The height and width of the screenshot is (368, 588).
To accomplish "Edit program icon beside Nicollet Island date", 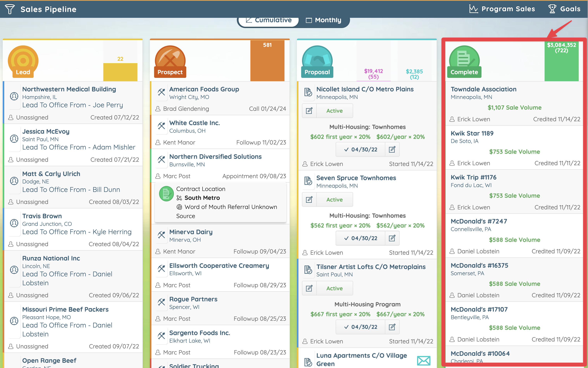I will 392,150.
